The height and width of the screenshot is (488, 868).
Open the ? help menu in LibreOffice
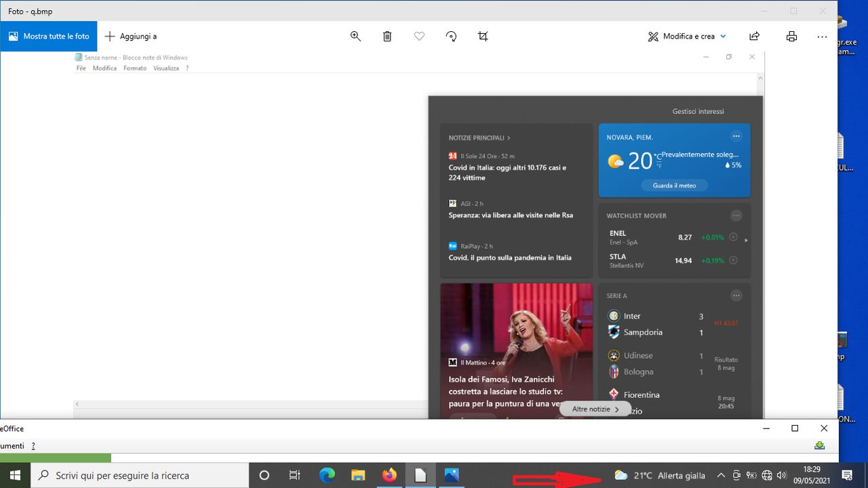33,446
